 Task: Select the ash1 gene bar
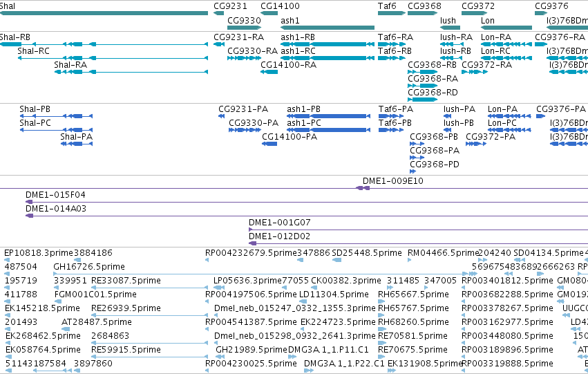click(x=328, y=28)
